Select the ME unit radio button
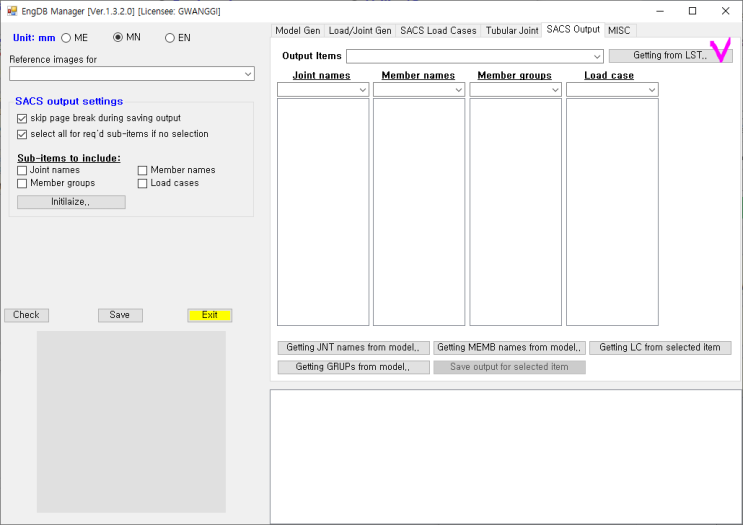 [66, 38]
